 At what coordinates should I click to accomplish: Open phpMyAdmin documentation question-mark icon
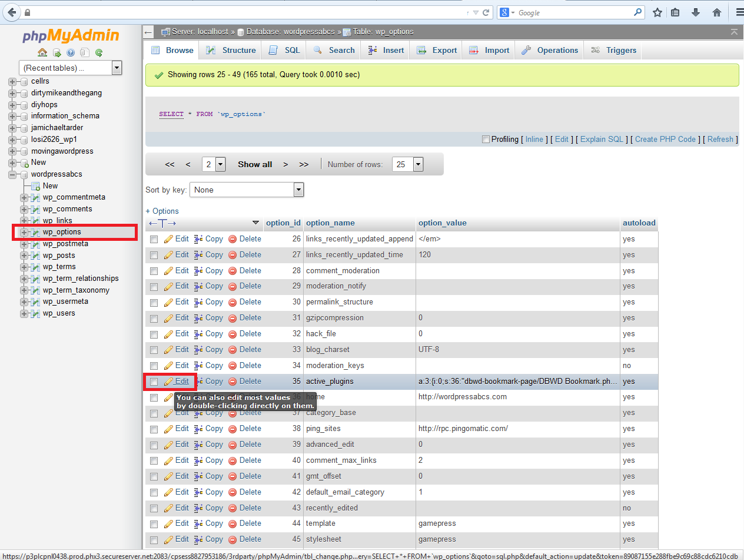point(71,53)
